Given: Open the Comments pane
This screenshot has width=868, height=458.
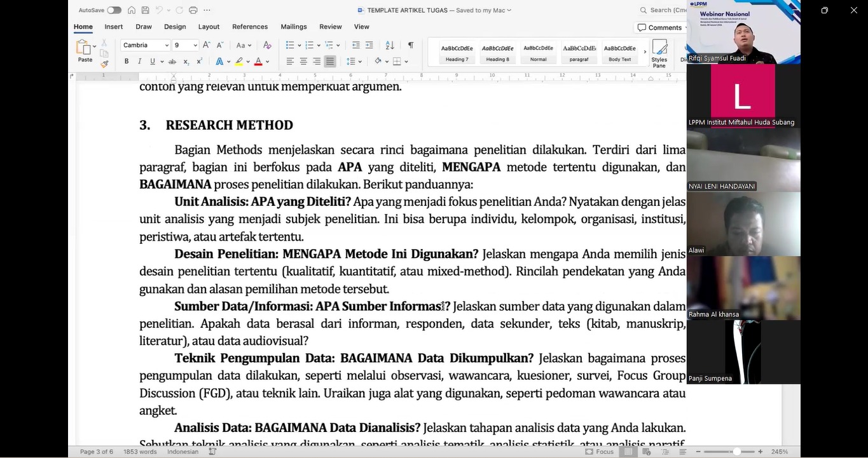Looking at the screenshot, I should pyautogui.click(x=659, y=27).
